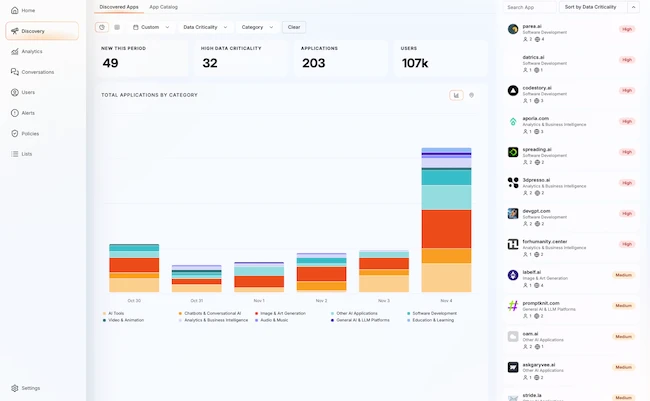Open Settings gear at sidebar bottom
This screenshot has width=650, height=401.
click(x=15, y=388)
